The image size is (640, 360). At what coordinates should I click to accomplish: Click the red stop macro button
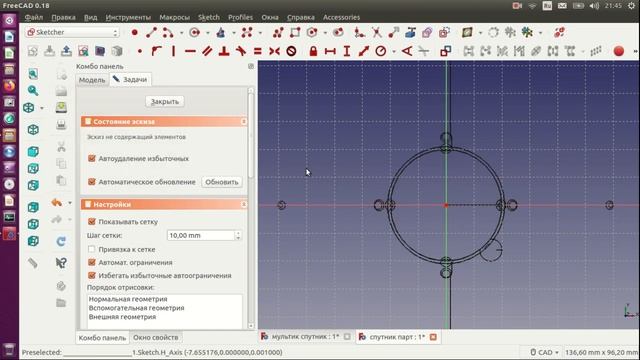[619, 51]
